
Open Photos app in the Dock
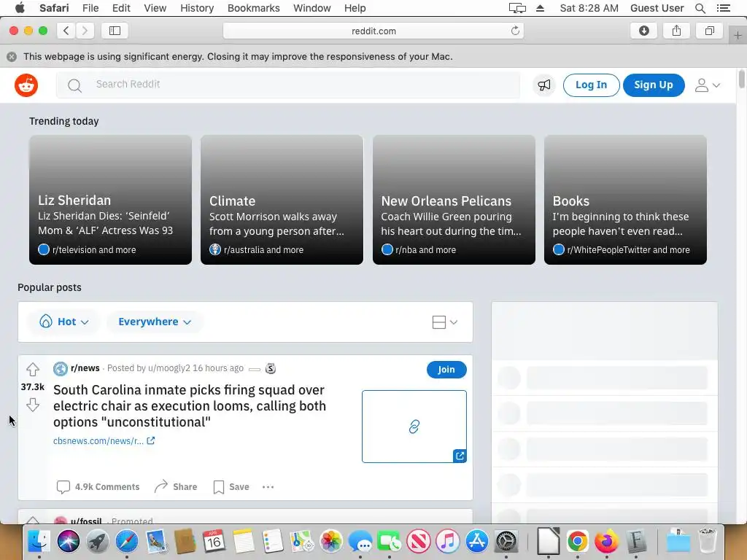point(330,542)
